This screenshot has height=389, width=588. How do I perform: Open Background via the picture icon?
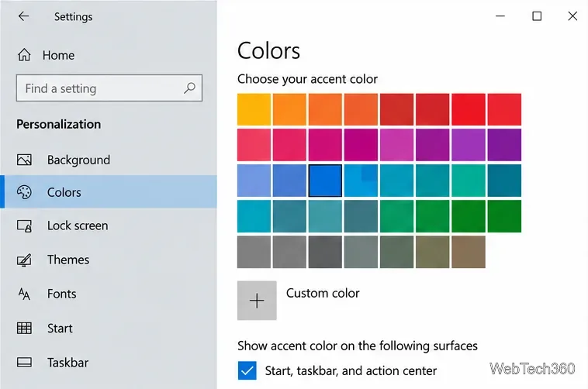pyautogui.click(x=24, y=160)
